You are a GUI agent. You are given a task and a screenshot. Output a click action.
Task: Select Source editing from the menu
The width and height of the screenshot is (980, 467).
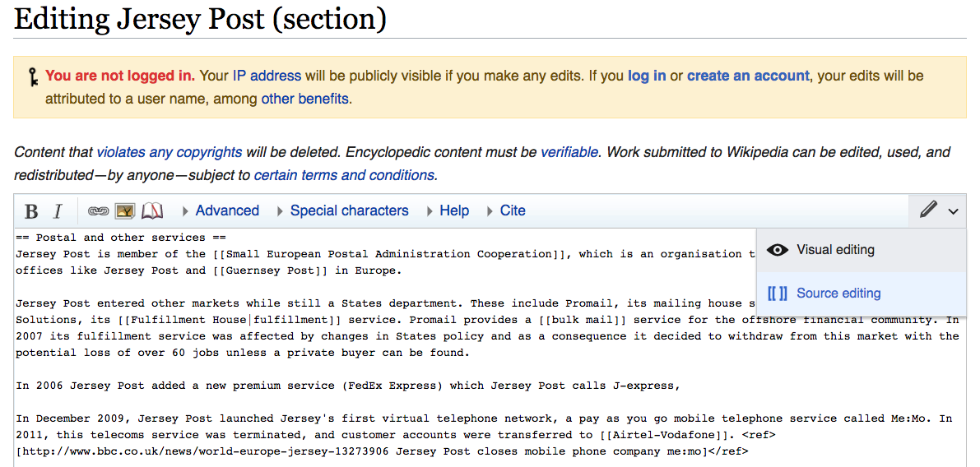point(838,294)
